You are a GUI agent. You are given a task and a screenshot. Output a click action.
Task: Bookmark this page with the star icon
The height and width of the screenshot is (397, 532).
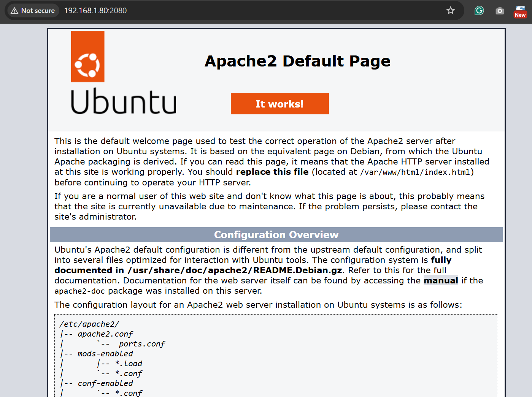point(451,11)
